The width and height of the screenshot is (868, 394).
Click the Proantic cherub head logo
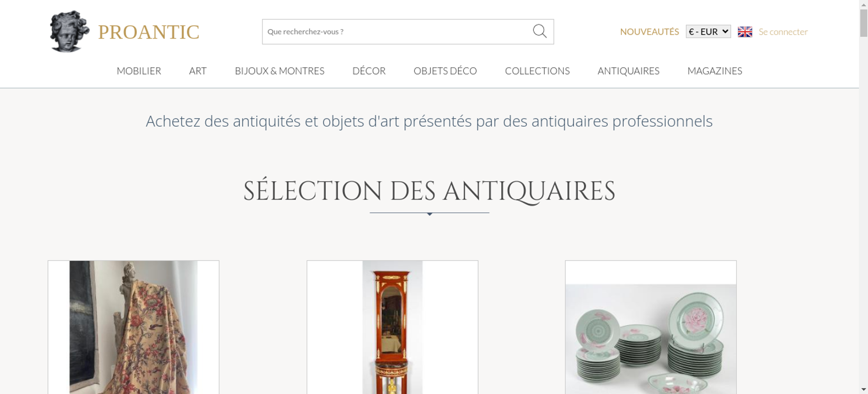coord(69,31)
